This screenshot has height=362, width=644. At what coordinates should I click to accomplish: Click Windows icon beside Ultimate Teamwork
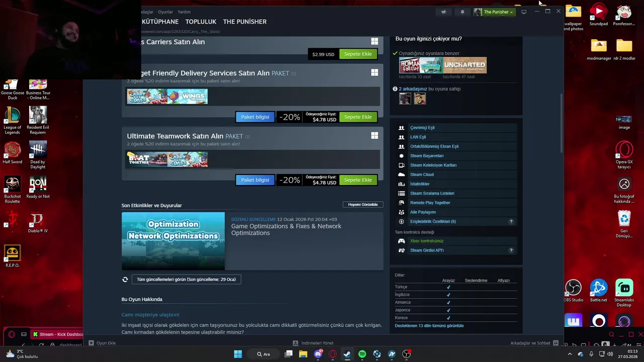374,136
